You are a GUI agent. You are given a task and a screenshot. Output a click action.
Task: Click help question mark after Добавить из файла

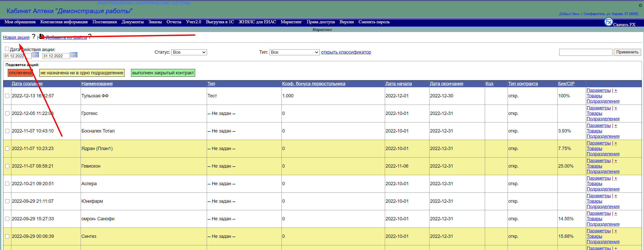pos(90,37)
